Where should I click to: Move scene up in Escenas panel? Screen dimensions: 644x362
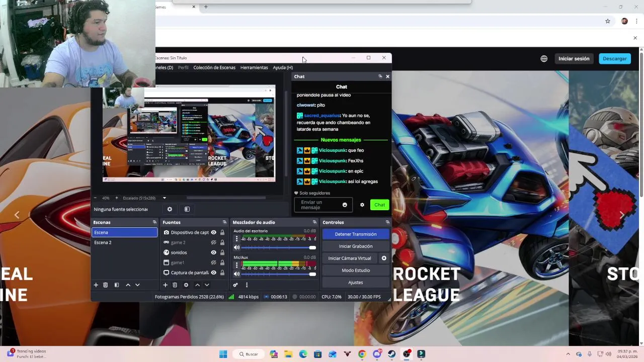tap(128, 285)
